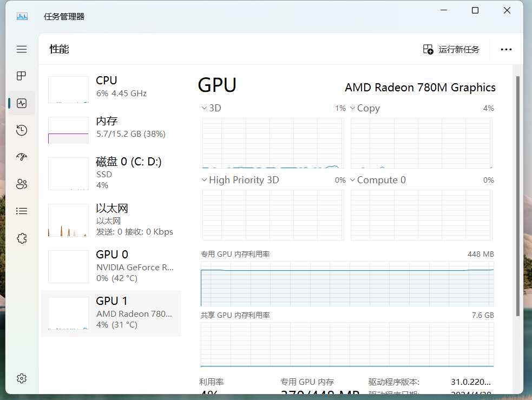Click 专用 GPU 内存利用率 graph

point(347,284)
